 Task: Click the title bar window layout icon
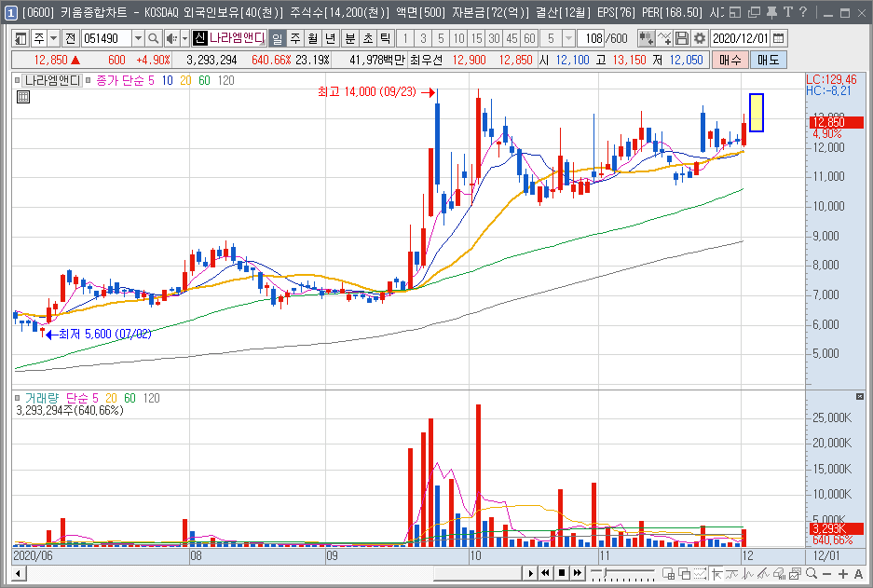pos(735,12)
